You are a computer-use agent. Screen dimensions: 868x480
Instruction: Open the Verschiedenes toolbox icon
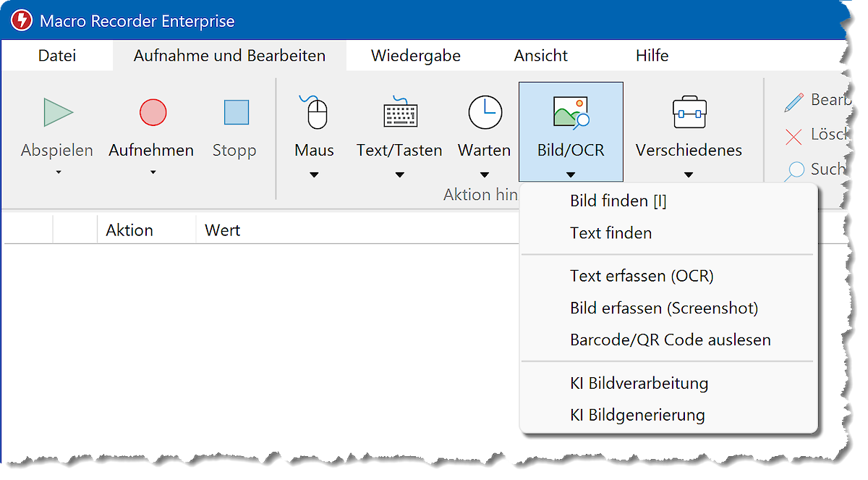689,113
